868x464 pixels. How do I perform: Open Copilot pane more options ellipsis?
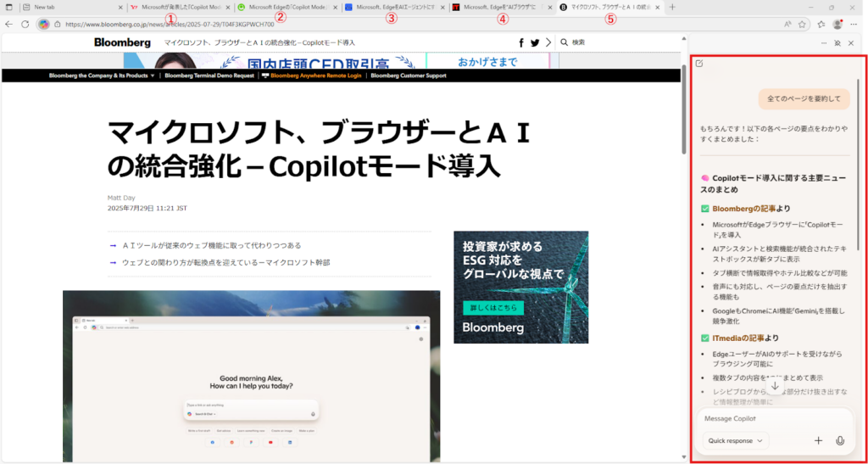click(824, 42)
